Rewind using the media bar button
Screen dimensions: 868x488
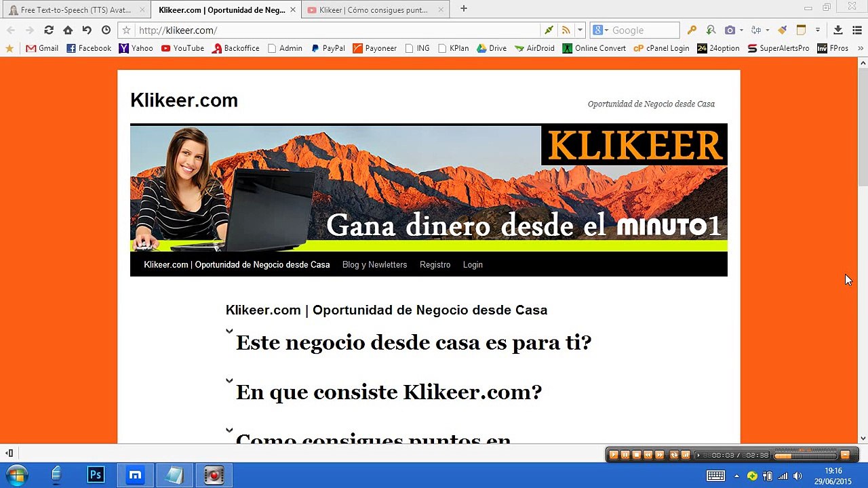pos(648,455)
